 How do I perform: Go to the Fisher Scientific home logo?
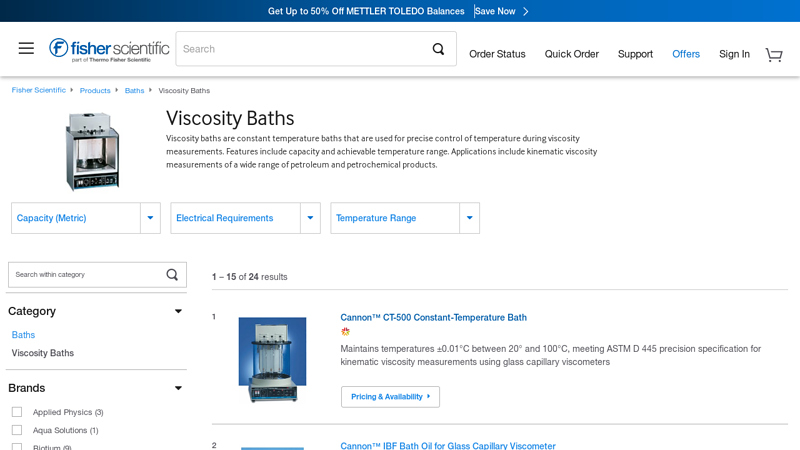[109, 49]
